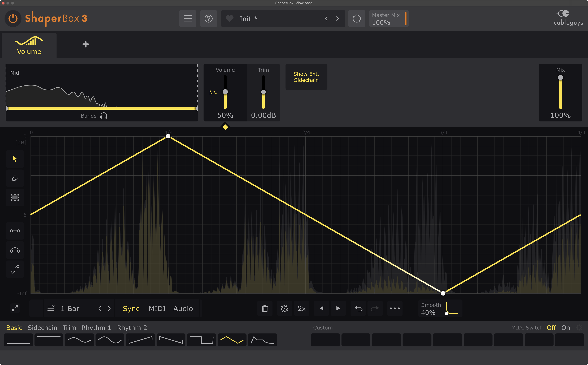588x365 pixels.
Task: Enable MIDI trigger mode
Action: [x=157, y=308]
